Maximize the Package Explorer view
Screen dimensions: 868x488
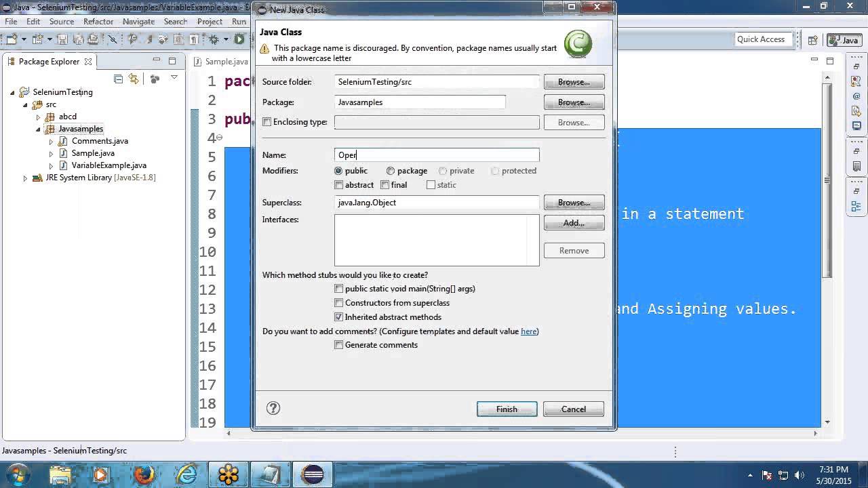pos(172,61)
